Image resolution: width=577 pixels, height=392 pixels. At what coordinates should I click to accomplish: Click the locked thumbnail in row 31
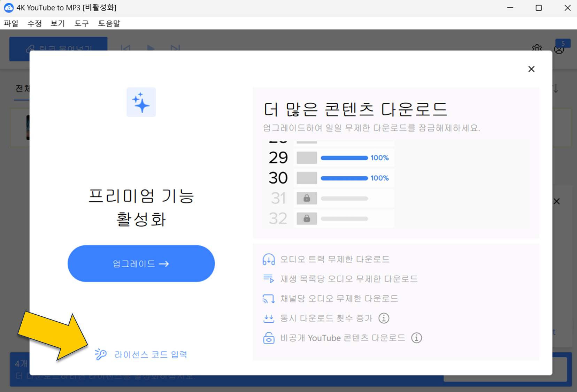307,198
